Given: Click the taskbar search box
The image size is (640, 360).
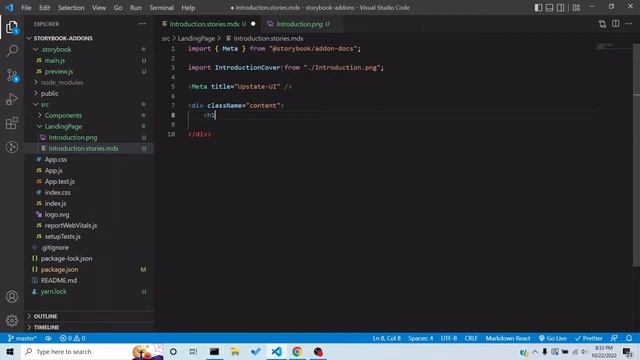Looking at the screenshot, I should tap(92, 351).
